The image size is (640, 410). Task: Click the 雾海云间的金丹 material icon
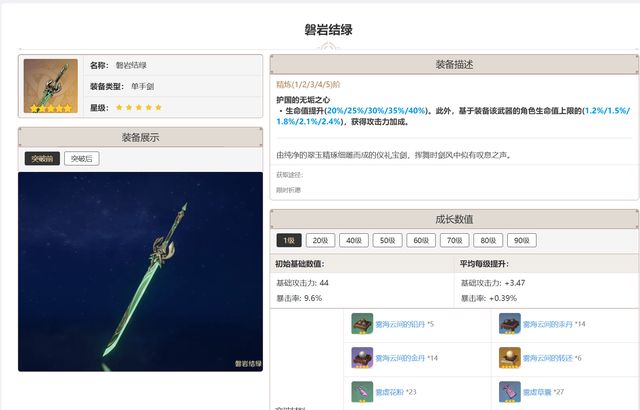click(362, 358)
